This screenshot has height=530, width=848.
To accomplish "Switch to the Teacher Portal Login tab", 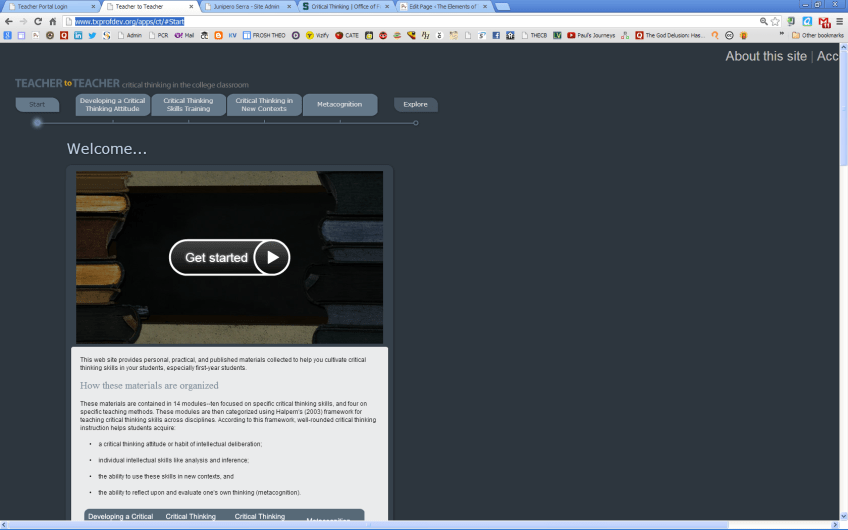I will [50, 6].
